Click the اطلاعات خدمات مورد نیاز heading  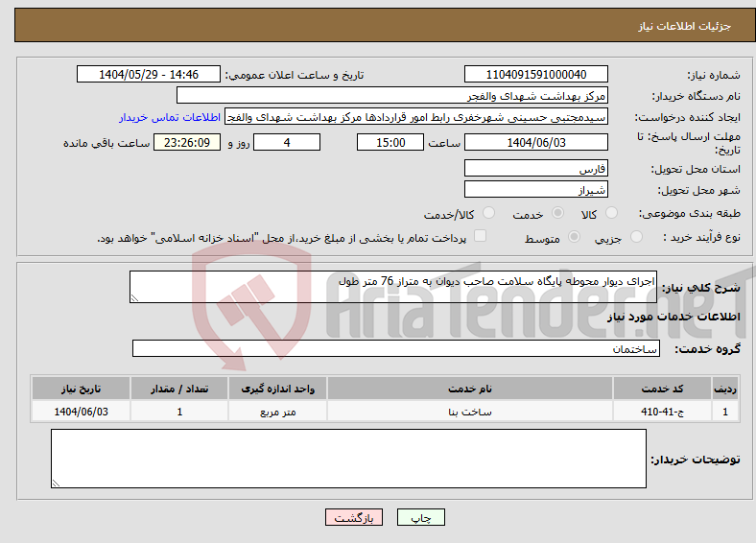click(x=673, y=317)
